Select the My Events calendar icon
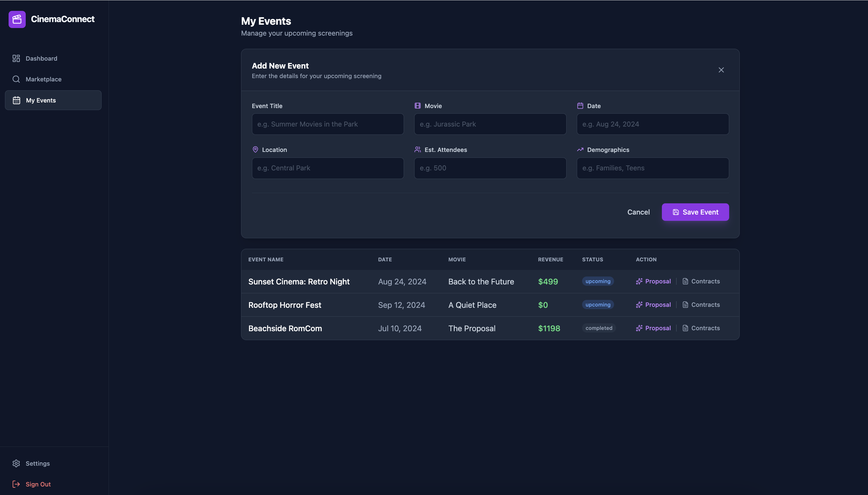868x495 pixels. click(16, 100)
